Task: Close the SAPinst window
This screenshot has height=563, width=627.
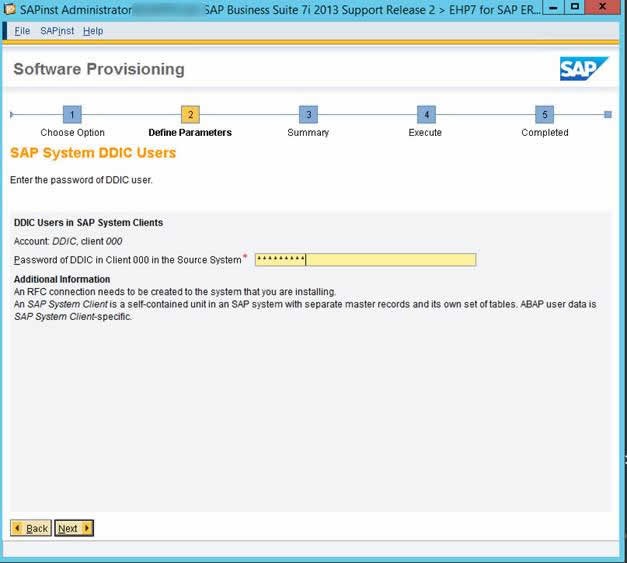Action: coord(602,8)
